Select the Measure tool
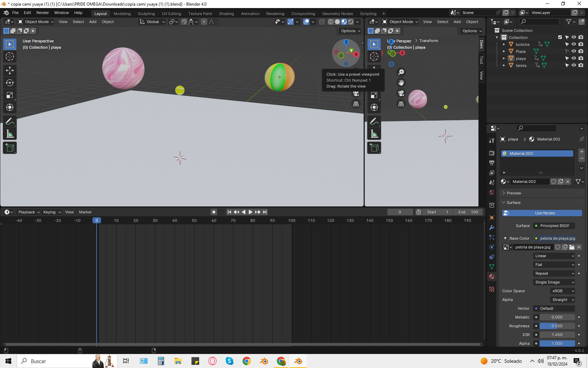This screenshot has width=588, height=368. click(x=10, y=133)
